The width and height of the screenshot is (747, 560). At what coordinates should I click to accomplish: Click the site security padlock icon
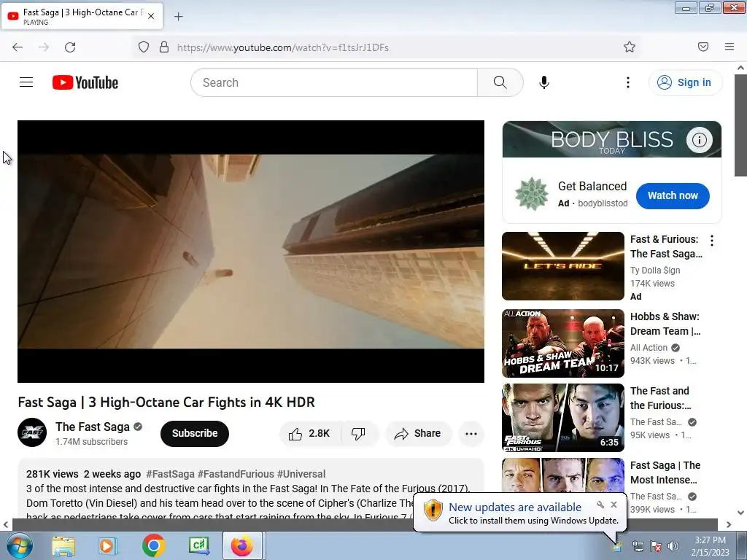tap(164, 47)
